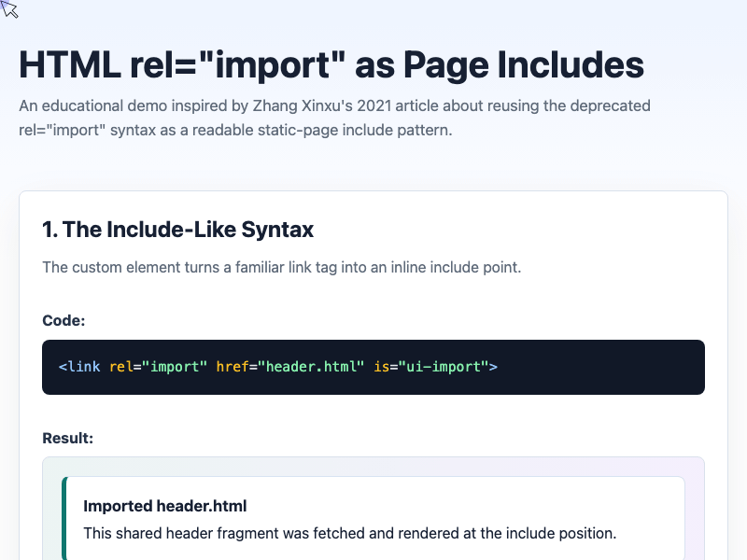Click the "Code:" label

[63, 320]
